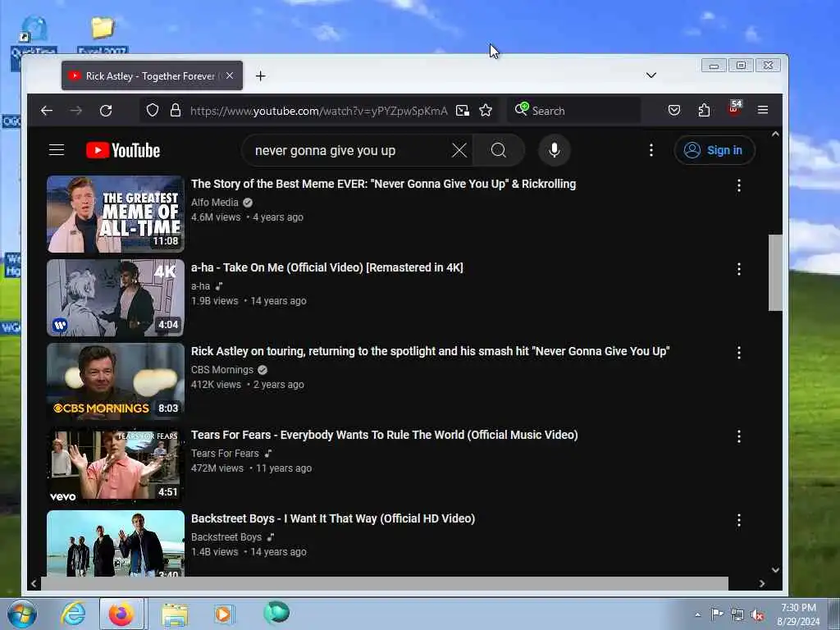Open options for CBS Mornings video
The image size is (840, 630).
pyautogui.click(x=739, y=353)
